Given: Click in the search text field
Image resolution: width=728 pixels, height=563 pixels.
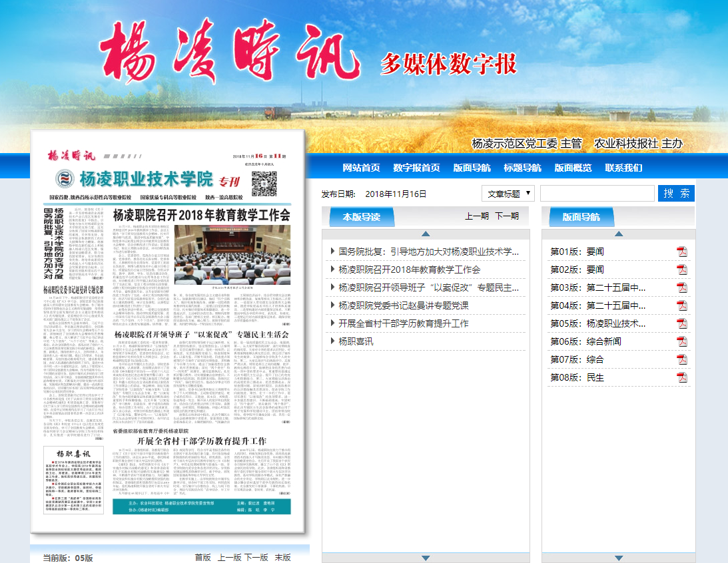Looking at the screenshot, I should [597, 194].
